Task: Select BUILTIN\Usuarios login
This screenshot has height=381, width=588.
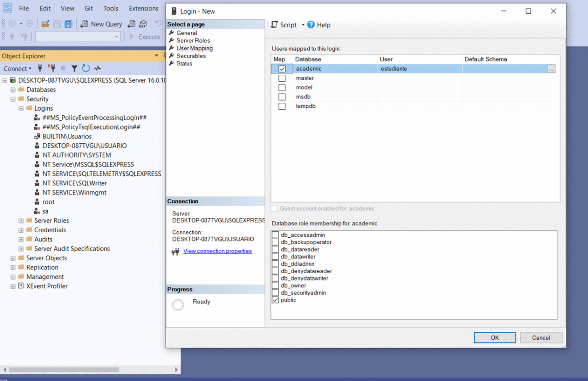Action: [x=67, y=136]
